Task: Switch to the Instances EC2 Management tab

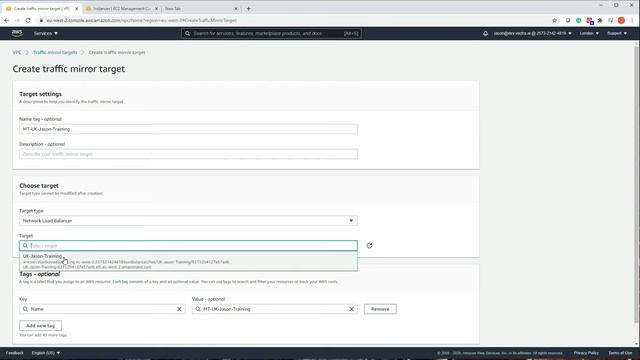Action: point(121,9)
